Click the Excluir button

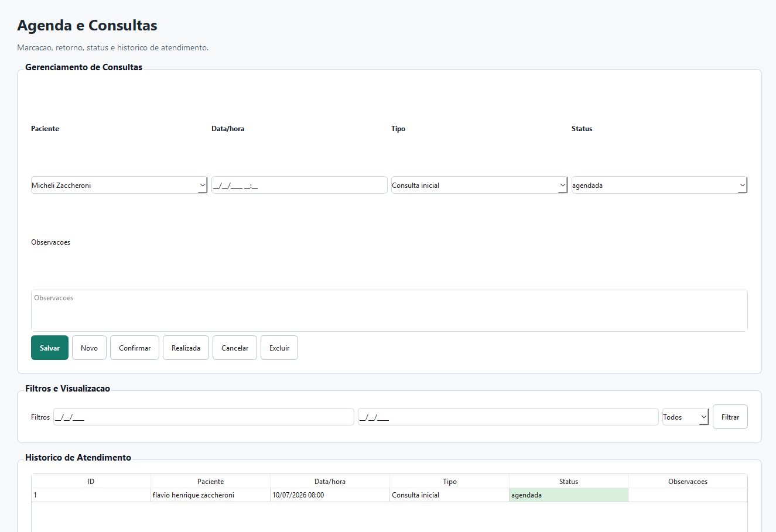(279, 348)
